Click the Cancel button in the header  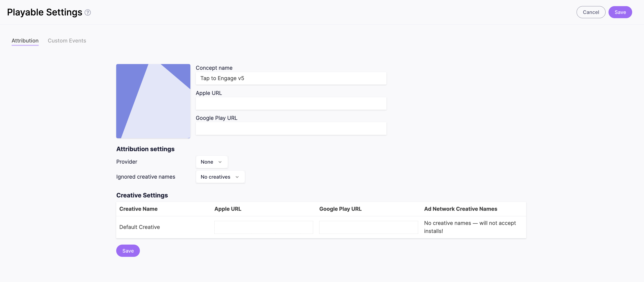click(x=591, y=12)
